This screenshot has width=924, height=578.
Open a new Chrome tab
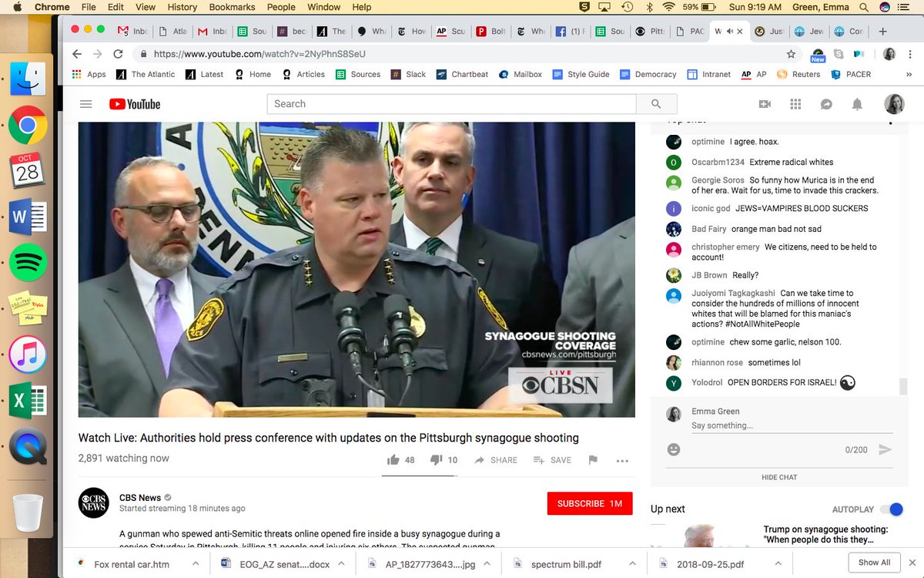point(882,32)
